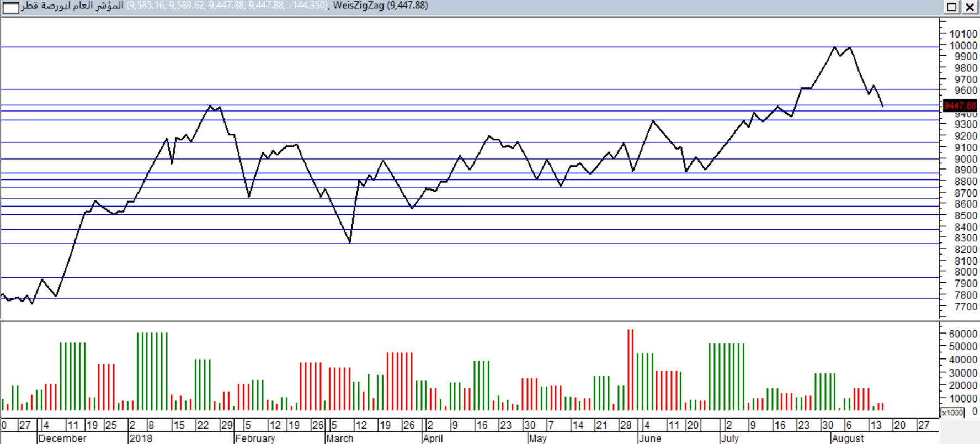Click the 8000 price axis label
Viewport: 980px width, 444px height.
[x=966, y=272]
